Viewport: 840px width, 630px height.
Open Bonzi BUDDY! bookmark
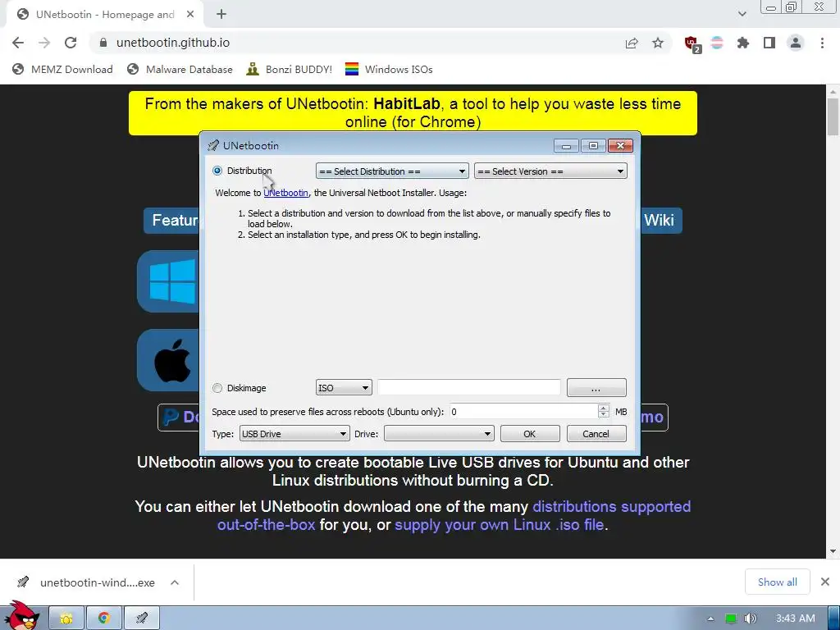[x=290, y=69]
